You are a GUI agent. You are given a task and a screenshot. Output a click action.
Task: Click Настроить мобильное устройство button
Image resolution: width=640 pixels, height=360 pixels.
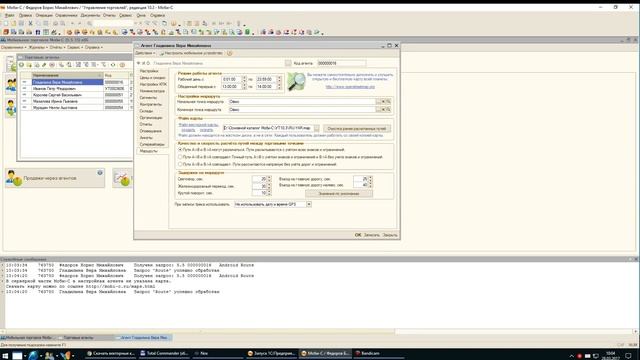(191, 53)
